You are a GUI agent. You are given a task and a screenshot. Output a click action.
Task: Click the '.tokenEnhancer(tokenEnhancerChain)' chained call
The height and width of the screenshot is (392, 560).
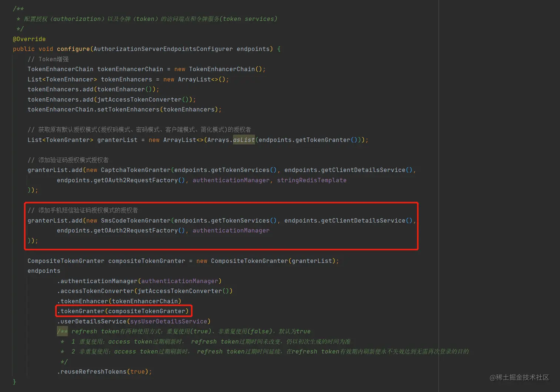[119, 301]
